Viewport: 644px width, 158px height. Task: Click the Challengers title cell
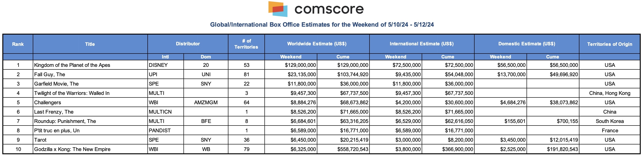point(48,103)
